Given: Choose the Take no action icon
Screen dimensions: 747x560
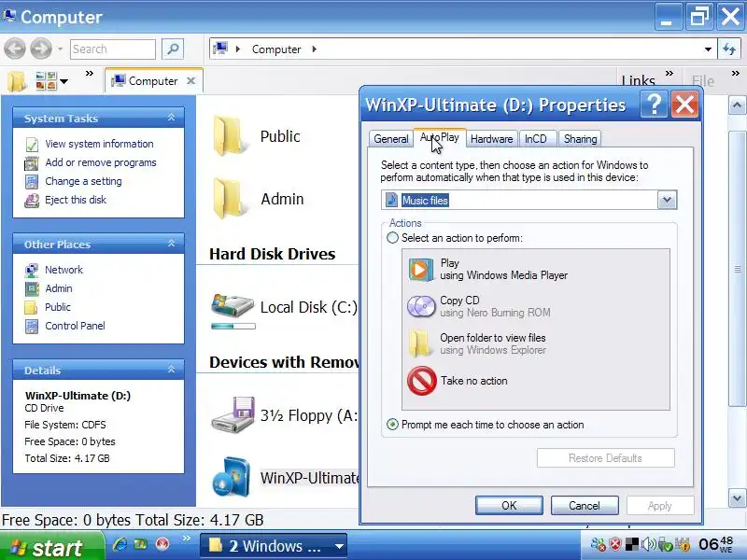Looking at the screenshot, I should pos(422,381).
